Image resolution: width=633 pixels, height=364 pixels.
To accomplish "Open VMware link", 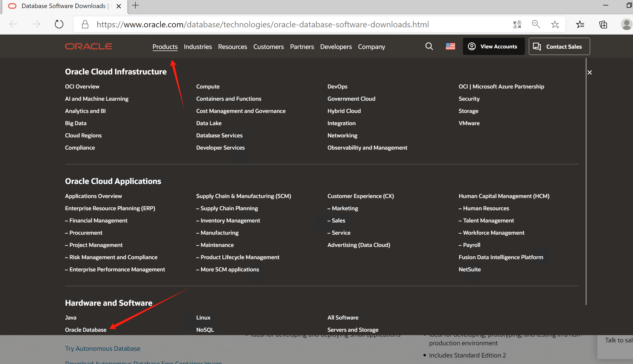I will point(469,123).
